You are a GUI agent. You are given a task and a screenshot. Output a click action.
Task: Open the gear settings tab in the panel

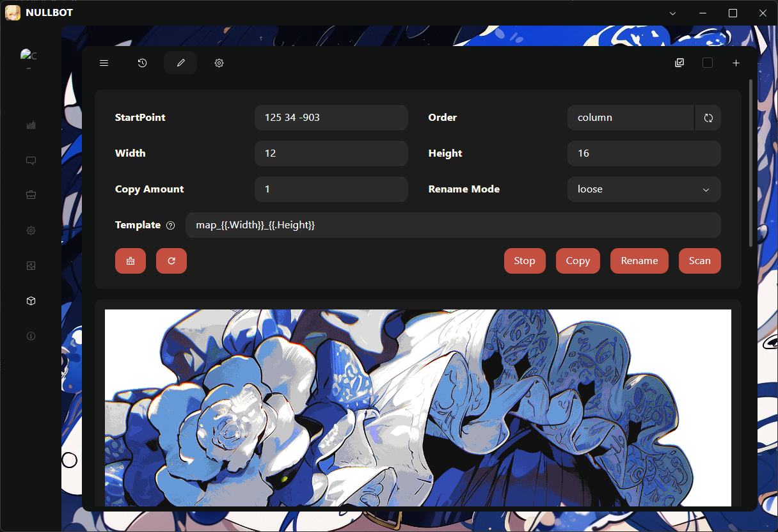pyautogui.click(x=219, y=63)
